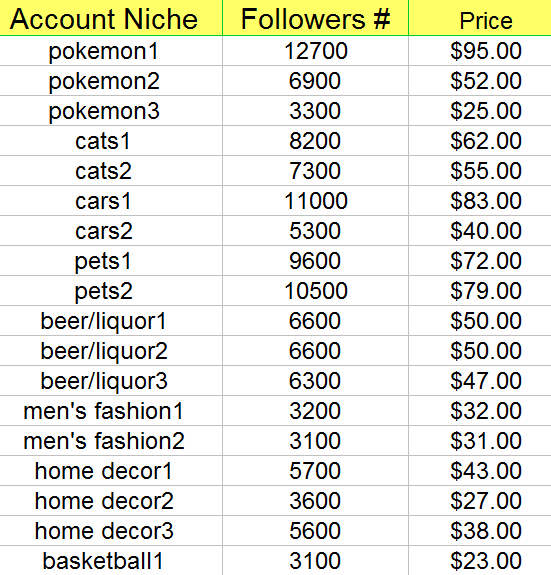Select the Followers # header cell
Image resolution: width=551 pixels, height=575 pixels.
(315, 18)
